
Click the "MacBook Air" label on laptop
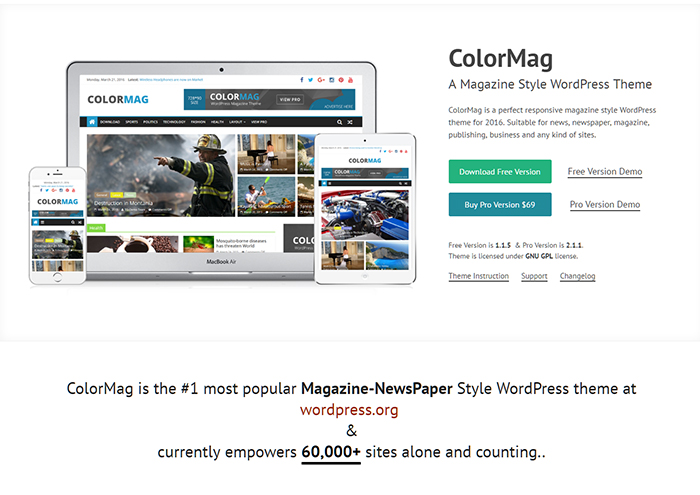point(221,262)
